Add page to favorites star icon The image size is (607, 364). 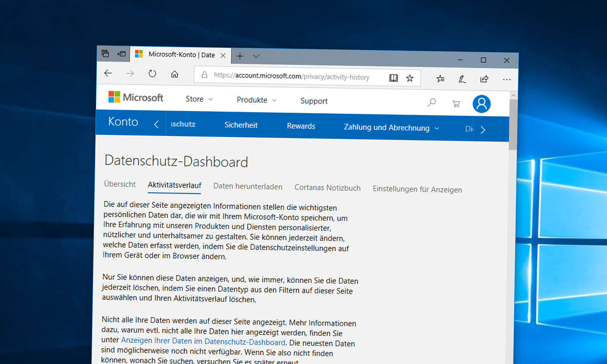pyautogui.click(x=410, y=78)
